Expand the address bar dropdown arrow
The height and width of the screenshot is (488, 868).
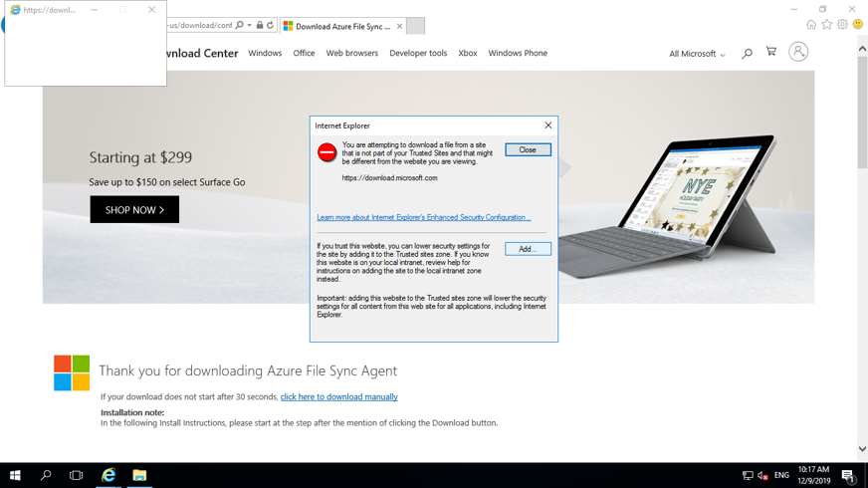pyautogui.click(x=249, y=26)
